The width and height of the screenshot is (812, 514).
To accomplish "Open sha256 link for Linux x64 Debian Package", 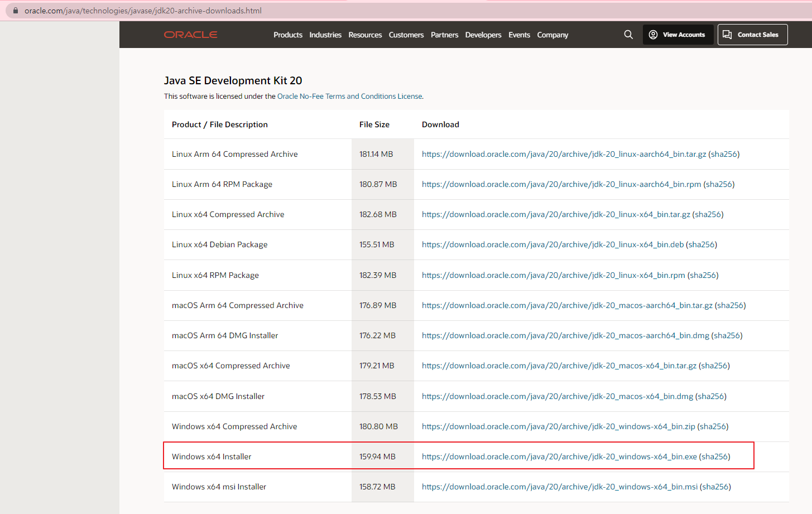I will [702, 244].
